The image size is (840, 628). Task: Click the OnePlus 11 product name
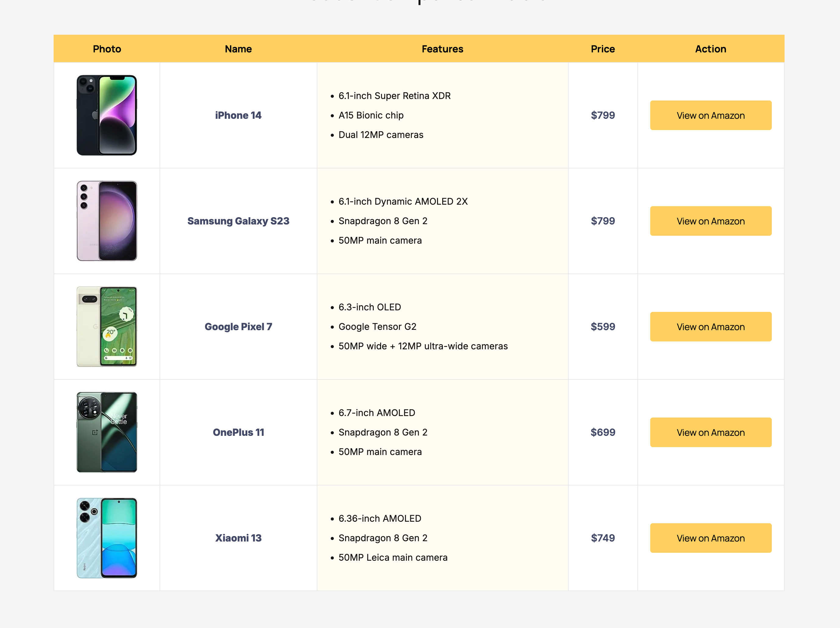(x=238, y=432)
